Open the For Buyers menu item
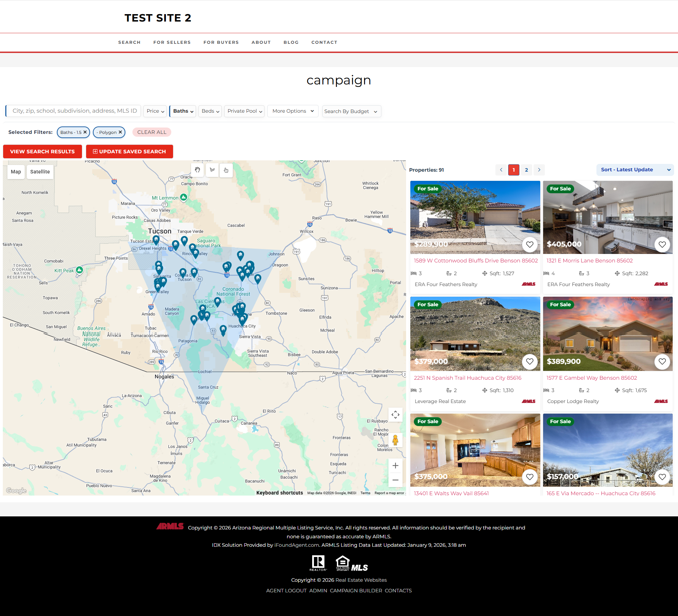Viewport: 678px width, 616px height. 221,42
